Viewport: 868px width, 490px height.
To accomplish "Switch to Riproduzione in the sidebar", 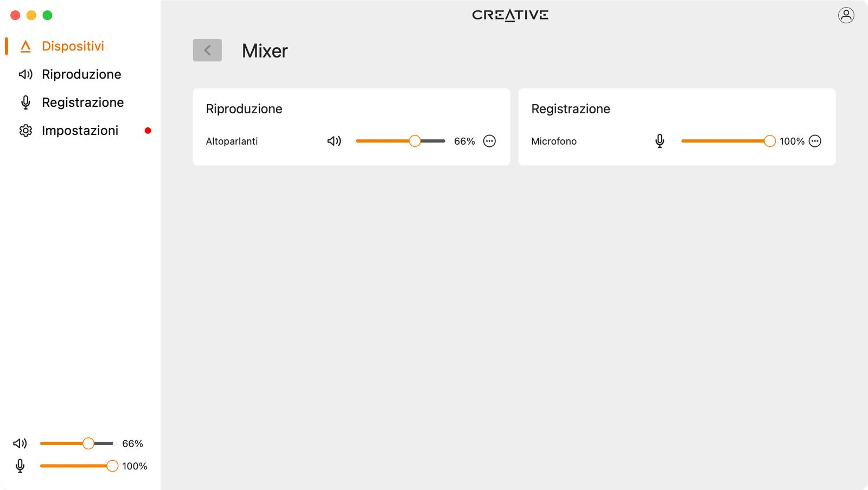I will pos(81,74).
